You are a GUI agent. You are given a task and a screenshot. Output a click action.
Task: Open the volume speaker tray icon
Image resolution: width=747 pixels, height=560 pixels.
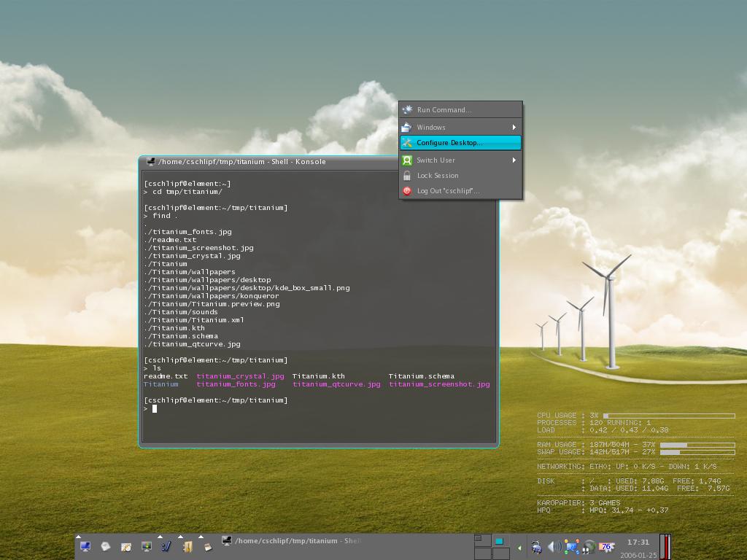pos(554,547)
